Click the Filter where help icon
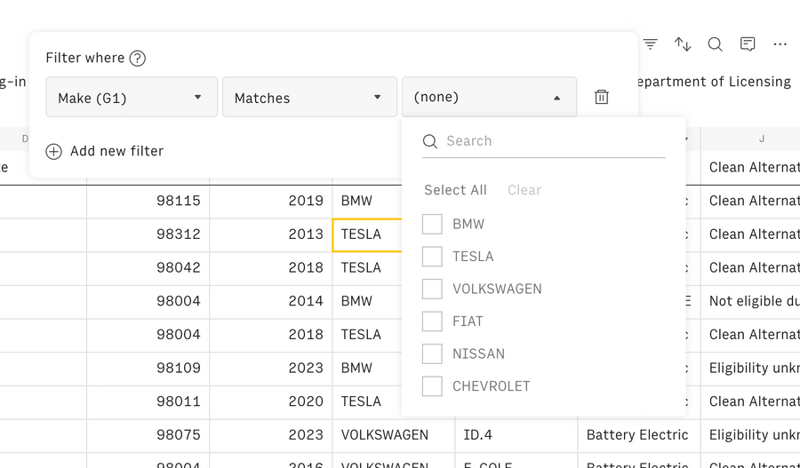The width and height of the screenshot is (800, 468). coord(137,58)
